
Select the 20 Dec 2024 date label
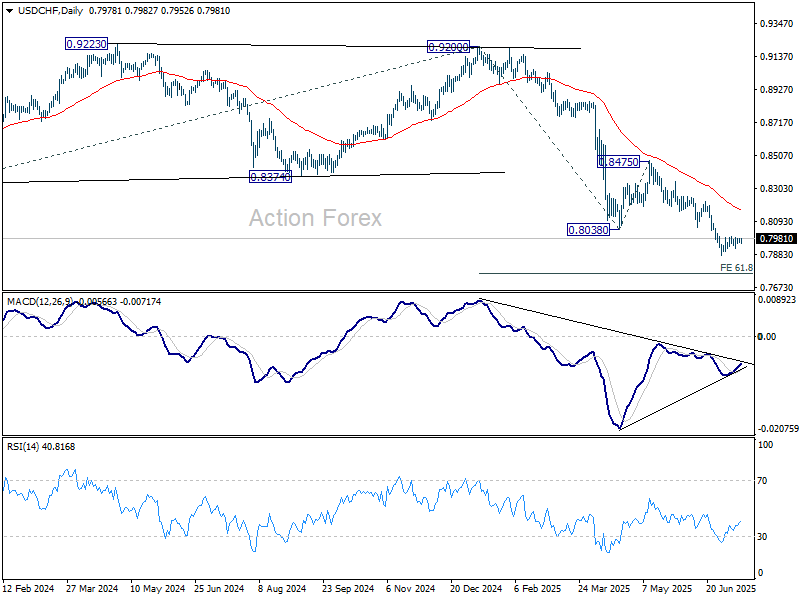coord(478,590)
